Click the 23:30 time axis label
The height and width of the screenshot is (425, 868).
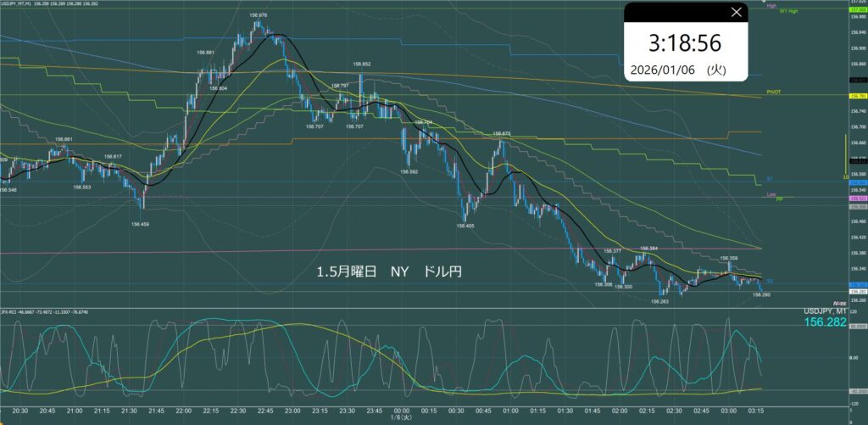tap(347, 411)
